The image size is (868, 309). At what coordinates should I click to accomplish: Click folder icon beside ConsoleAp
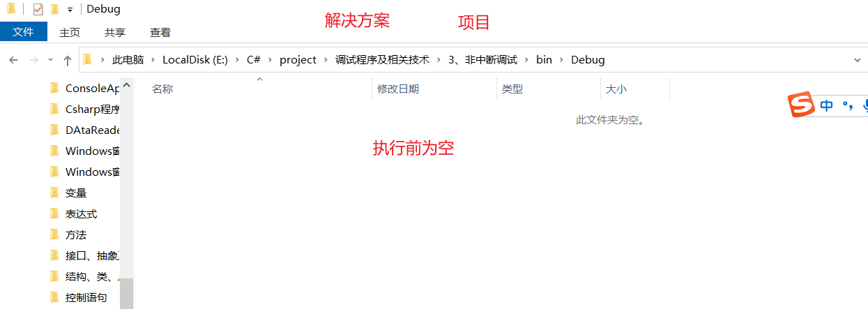(x=54, y=88)
